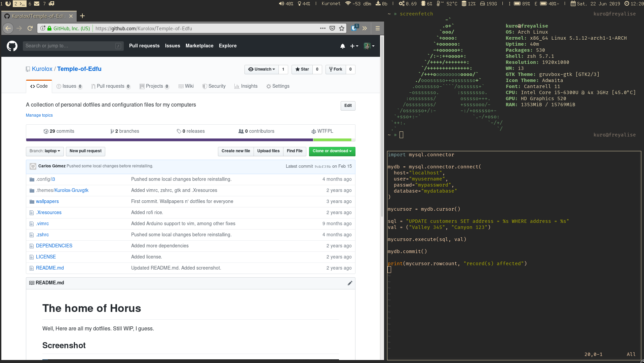Open the Unwatch dropdown
Screen dimensions: 644x363
pyautogui.click(x=261, y=69)
